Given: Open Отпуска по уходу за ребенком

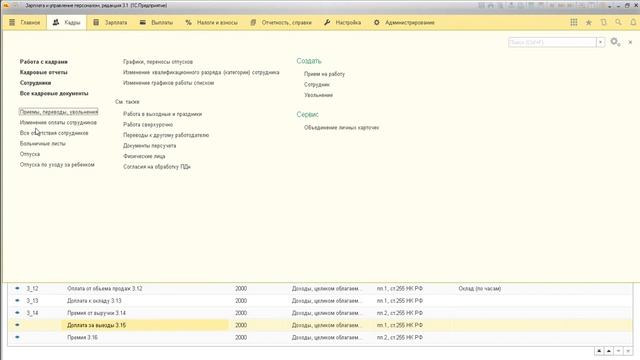Looking at the screenshot, I should pos(57,165).
